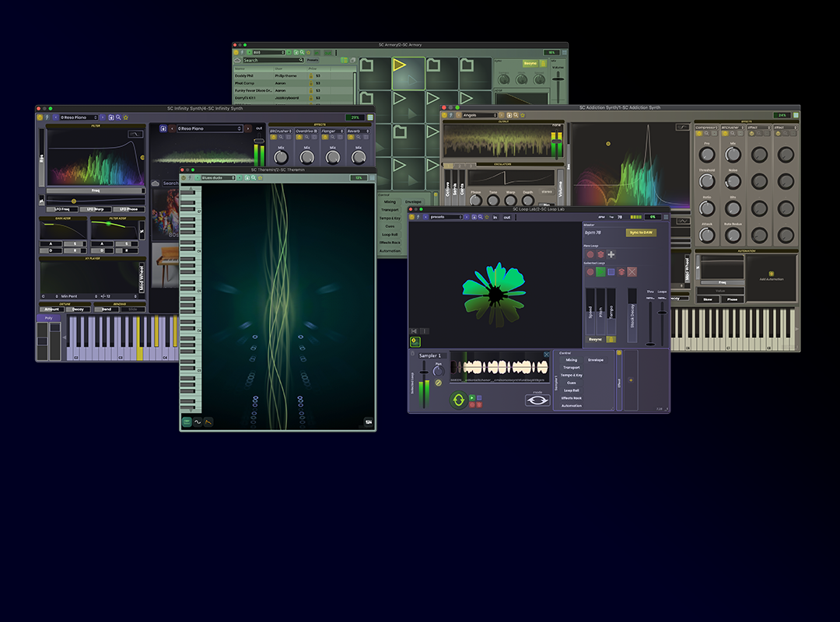Click the Search field in SC Armory

coord(272,59)
